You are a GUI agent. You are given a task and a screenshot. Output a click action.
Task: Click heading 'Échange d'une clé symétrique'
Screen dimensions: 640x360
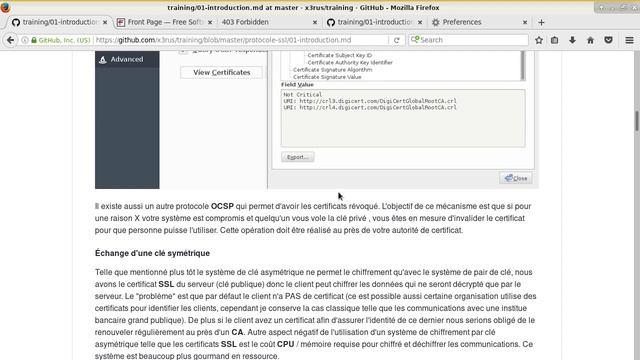coord(152,253)
